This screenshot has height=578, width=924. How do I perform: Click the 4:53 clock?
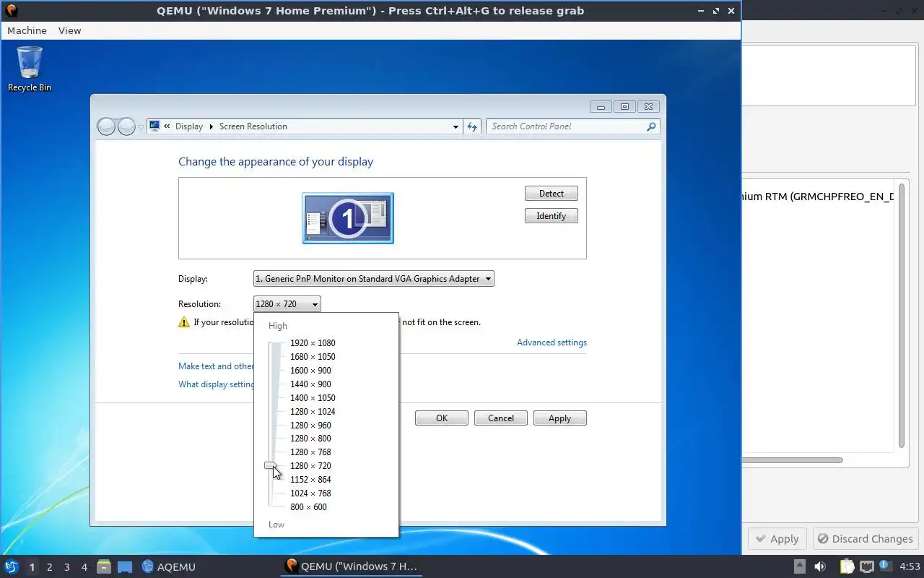[910, 566]
